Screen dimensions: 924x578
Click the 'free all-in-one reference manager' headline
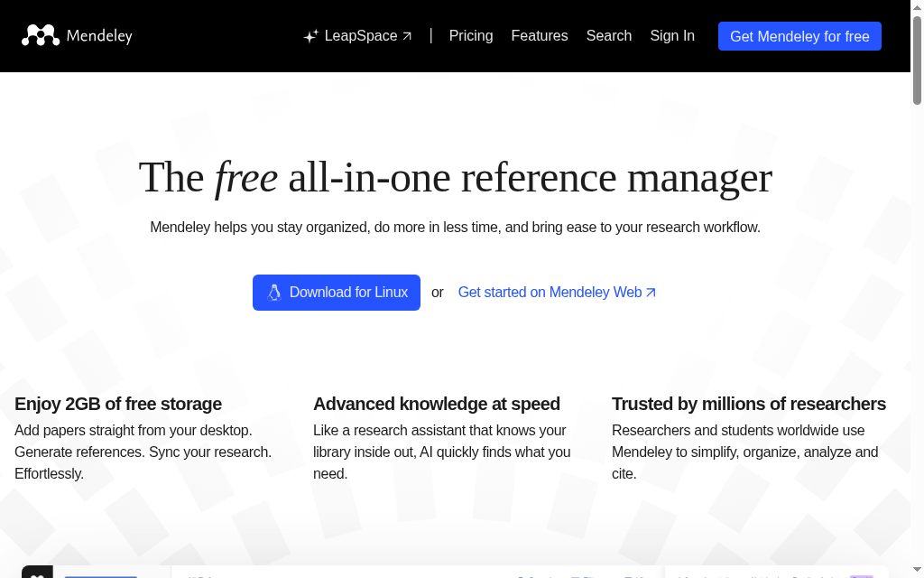click(x=455, y=178)
